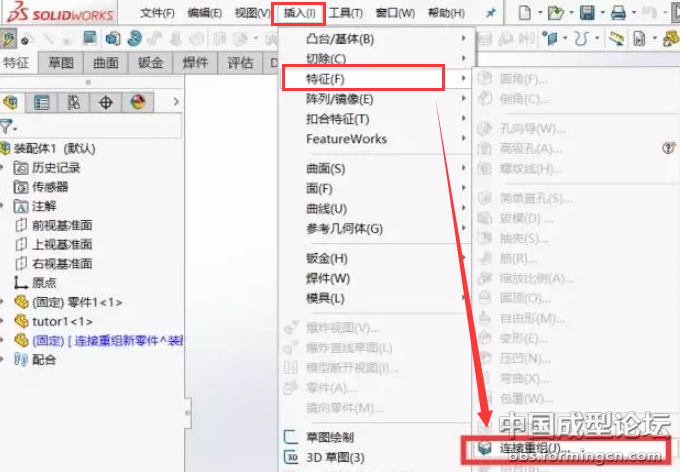Expand the tutor1<1> component node
Viewport: 680px width, 472px height.
7,321
